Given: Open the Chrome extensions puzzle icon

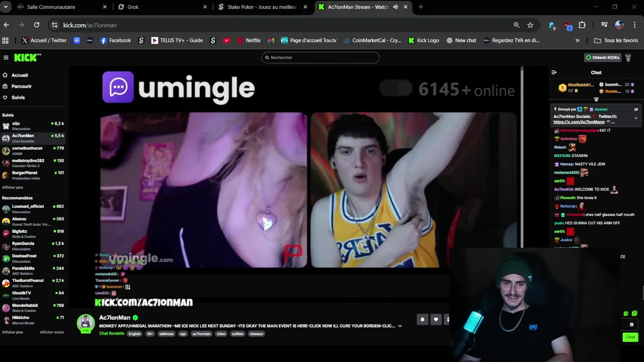Looking at the screenshot, I should [x=582, y=25].
